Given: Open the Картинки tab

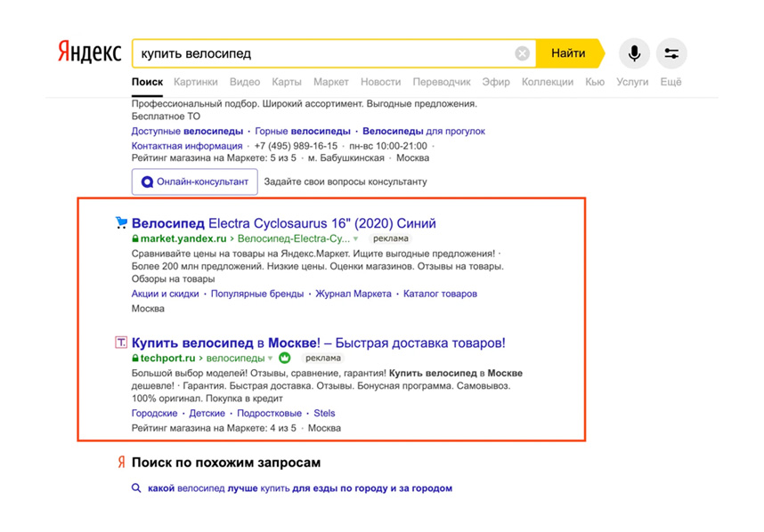Looking at the screenshot, I should click(x=195, y=82).
